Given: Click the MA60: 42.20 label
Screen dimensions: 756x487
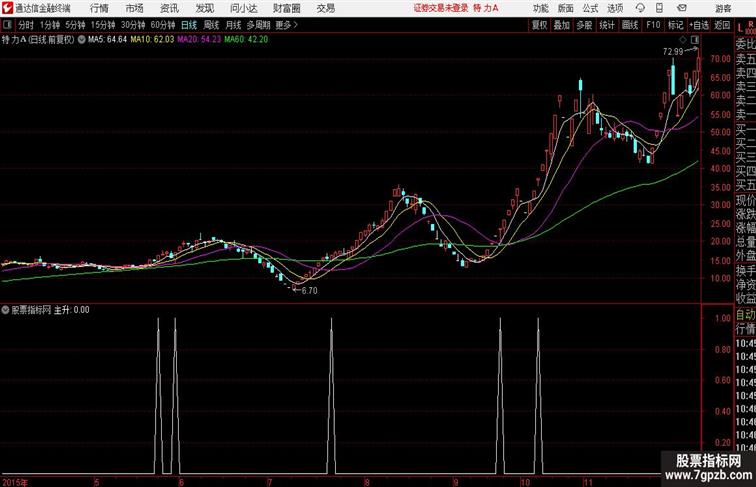Looking at the screenshot, I should 246,40.
